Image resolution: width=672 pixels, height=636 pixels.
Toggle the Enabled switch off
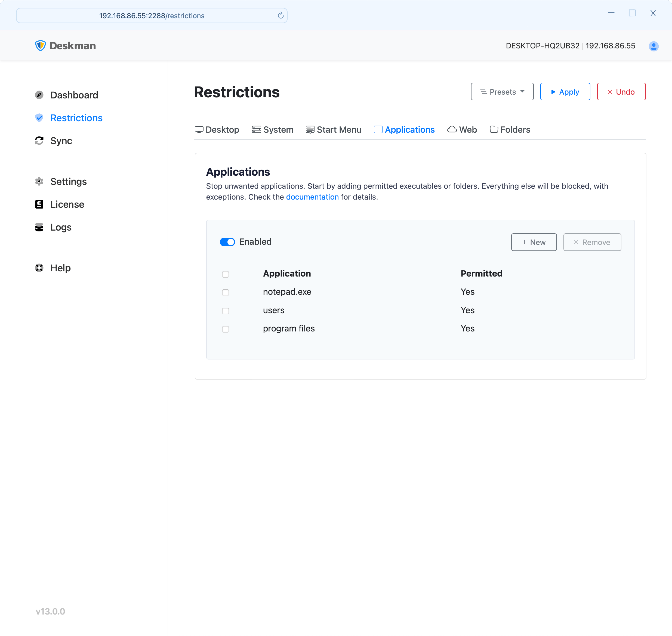[x=227, y=242]
